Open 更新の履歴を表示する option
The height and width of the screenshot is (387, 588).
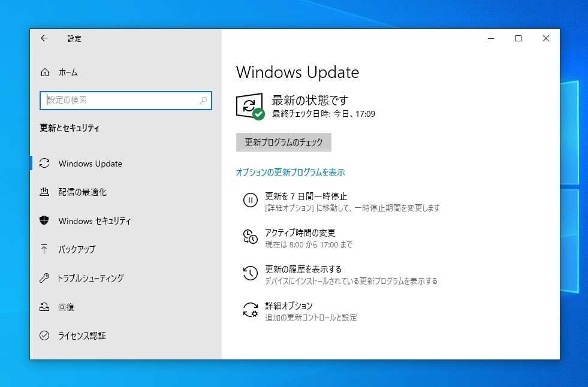point(340,274)
